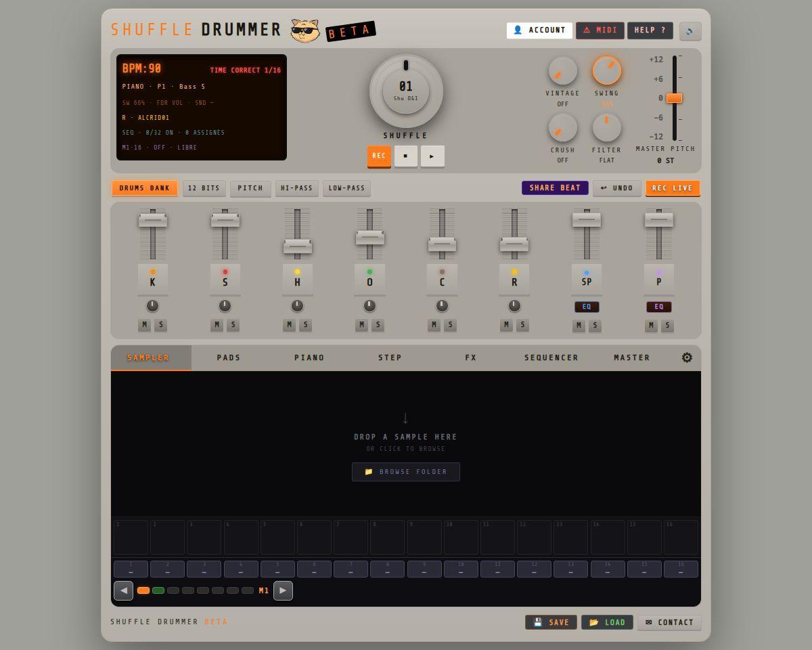Click the cat mascot logo
This screenshot has width=812, height=650.
(x=305, y=30)
